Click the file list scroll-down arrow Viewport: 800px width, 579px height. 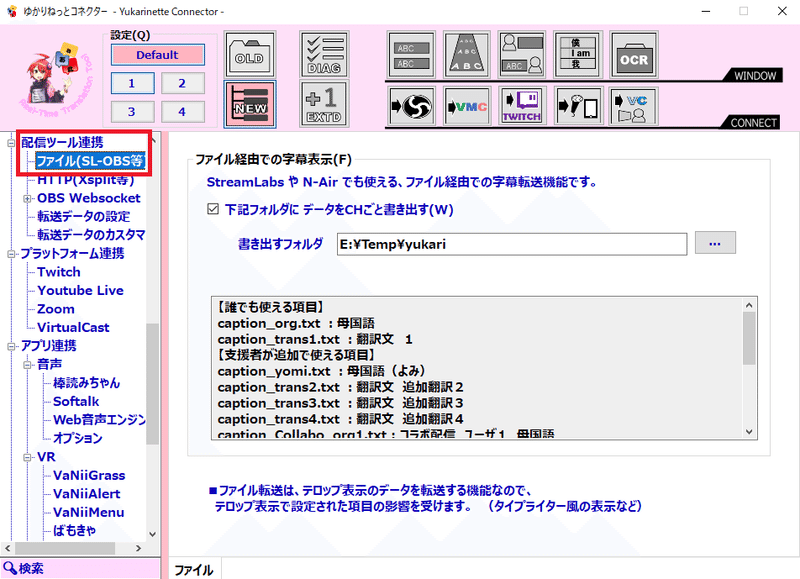coord(749,432)
